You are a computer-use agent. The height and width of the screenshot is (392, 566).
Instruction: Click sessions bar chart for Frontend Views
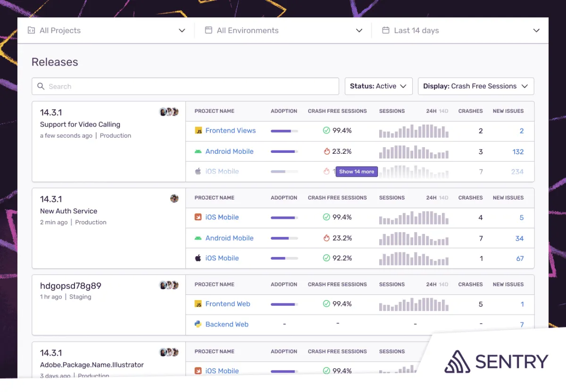pos(414,131)
